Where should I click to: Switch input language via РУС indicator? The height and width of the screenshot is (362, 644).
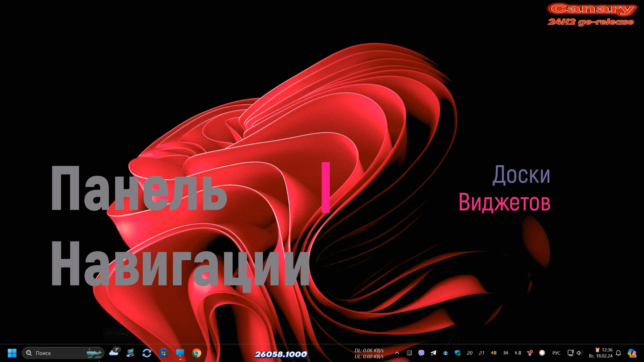tap(556, 353)
